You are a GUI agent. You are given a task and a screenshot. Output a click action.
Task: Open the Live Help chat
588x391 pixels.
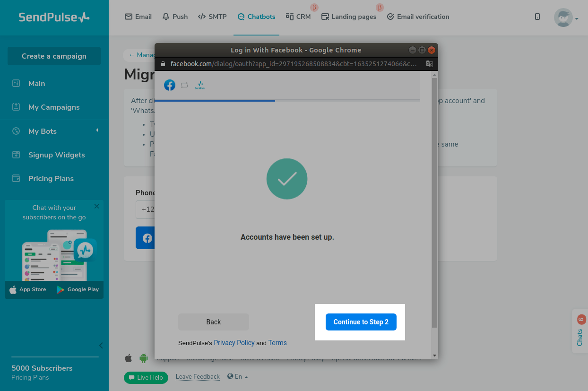[x=146, y=377]
